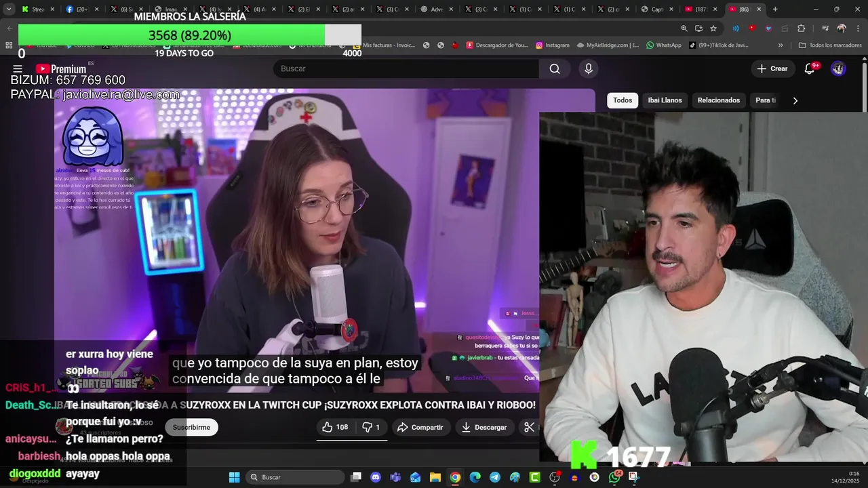
Task: Launch Discord from the taskbar
Action: (376, 477)
